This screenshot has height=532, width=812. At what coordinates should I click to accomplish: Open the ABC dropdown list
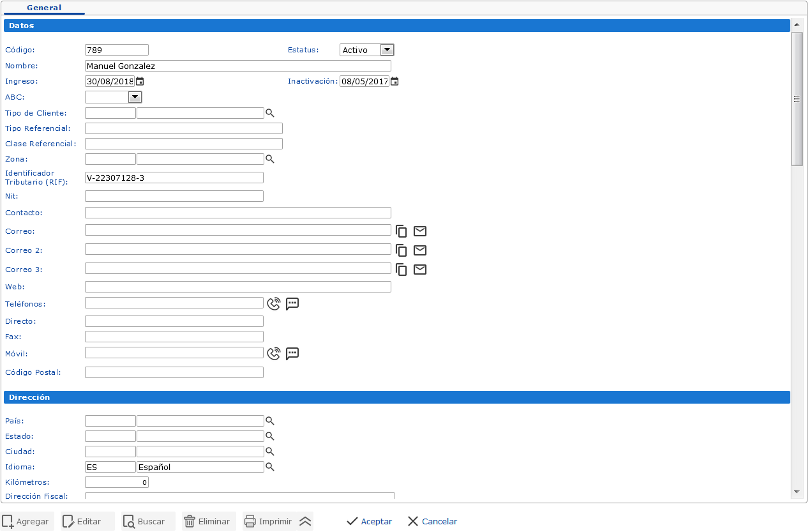click(114, 97)
